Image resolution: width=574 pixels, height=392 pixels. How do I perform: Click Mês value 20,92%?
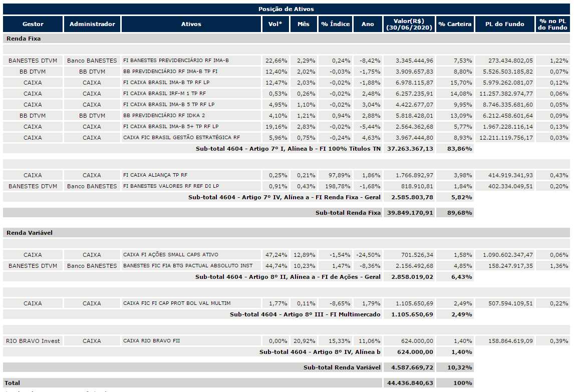(x=304, y=341)
